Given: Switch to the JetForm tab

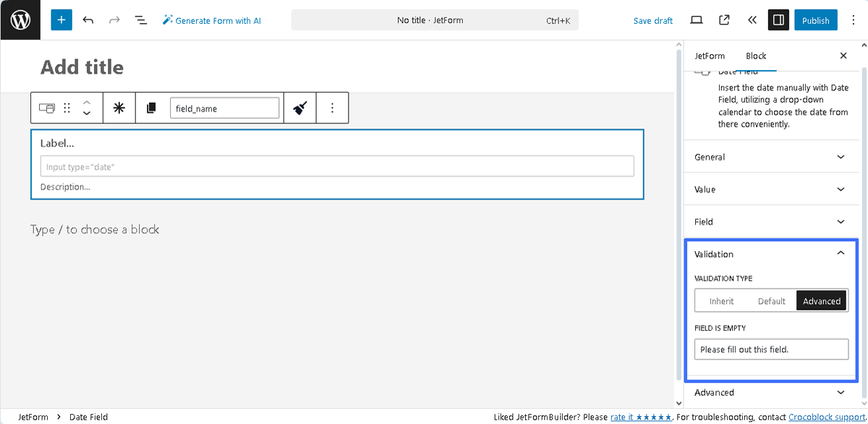Looking at the screenshot, I should 710,56.
